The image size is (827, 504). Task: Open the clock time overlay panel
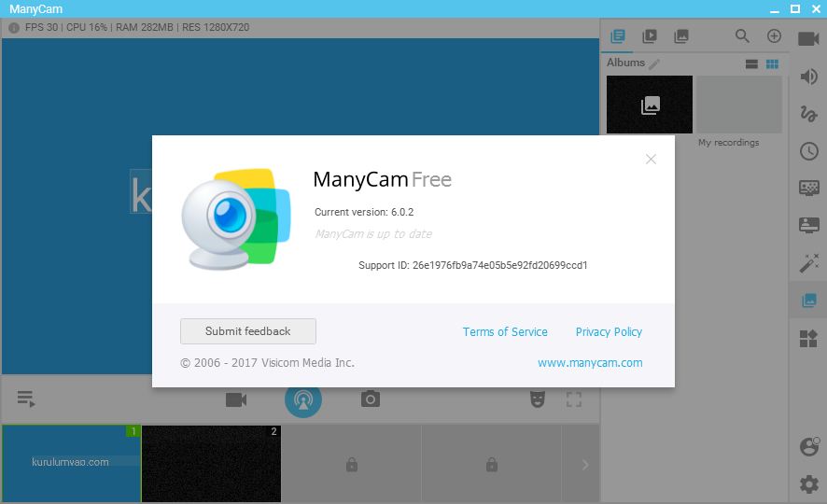pyautogui.click(x=808, y=151)
